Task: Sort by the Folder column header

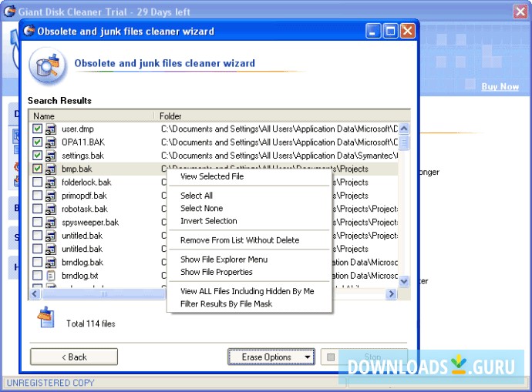Action: point(282,116)
